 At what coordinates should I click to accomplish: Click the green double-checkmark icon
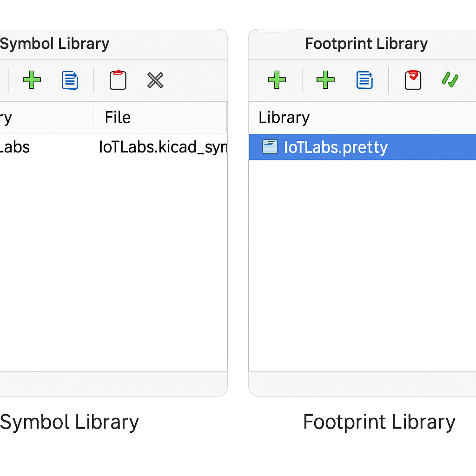click(x=450, y=80)
